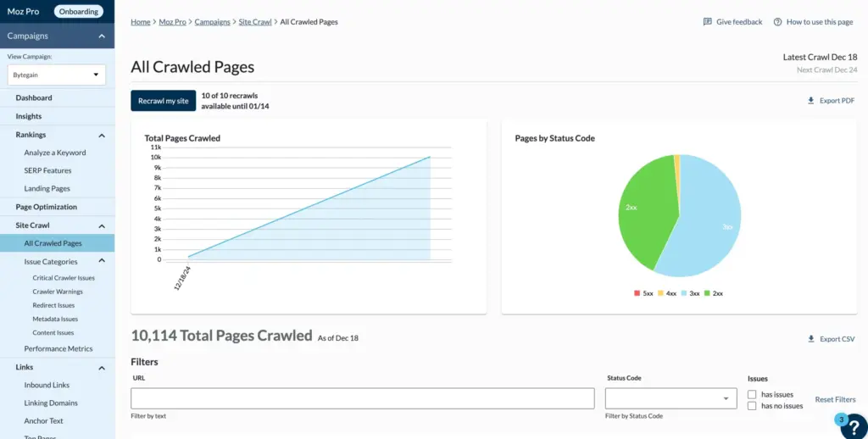Select All Crawled Pages sidebar item

pos(57,243)
